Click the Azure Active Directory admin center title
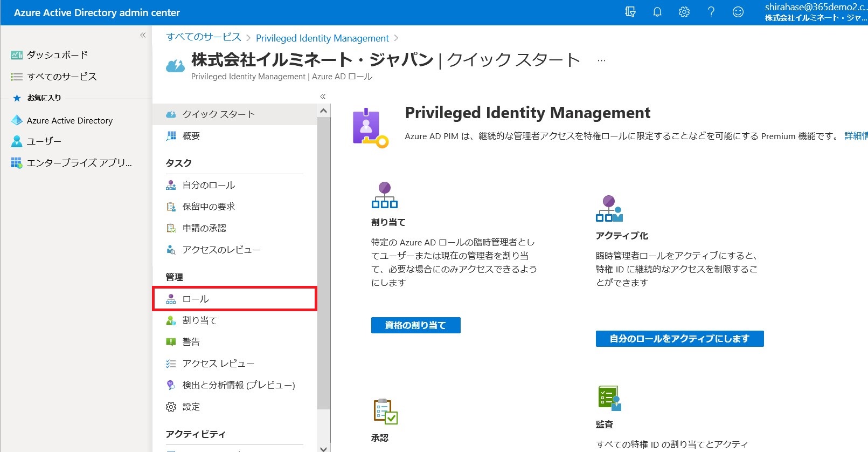 click(x=97, y=12)
